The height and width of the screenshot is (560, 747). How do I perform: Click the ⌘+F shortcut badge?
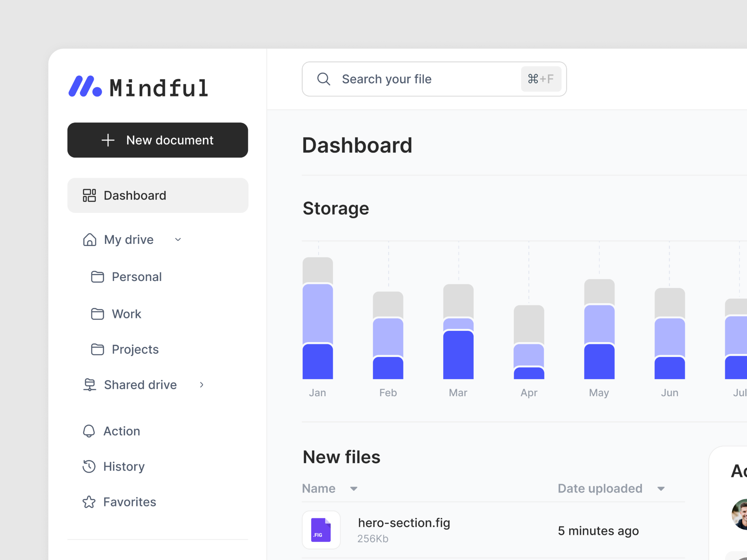pyautogui.click(x=541, y=79)
